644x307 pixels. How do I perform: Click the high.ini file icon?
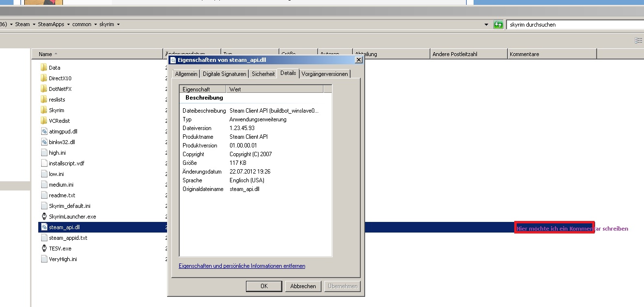[x=44, y=152]
